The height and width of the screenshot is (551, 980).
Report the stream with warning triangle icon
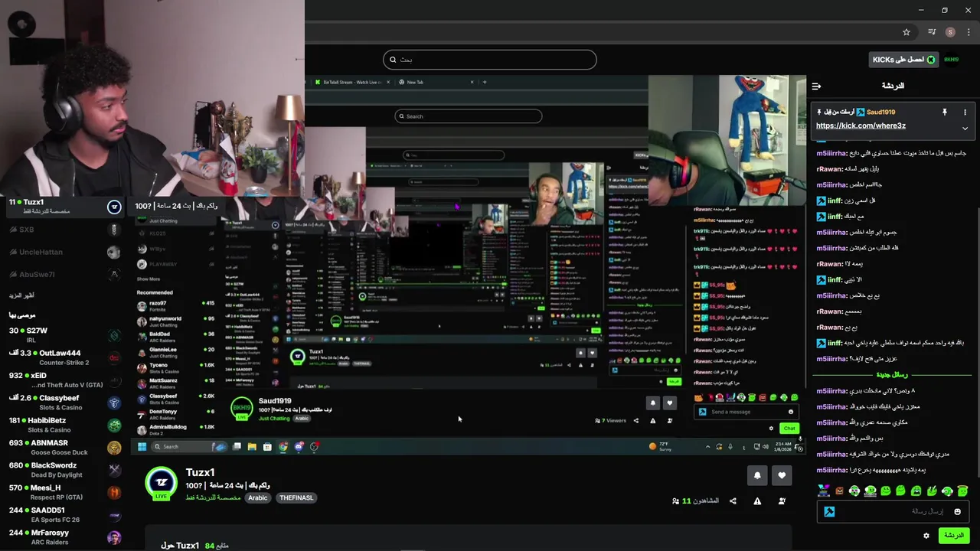tap(757, 501)
